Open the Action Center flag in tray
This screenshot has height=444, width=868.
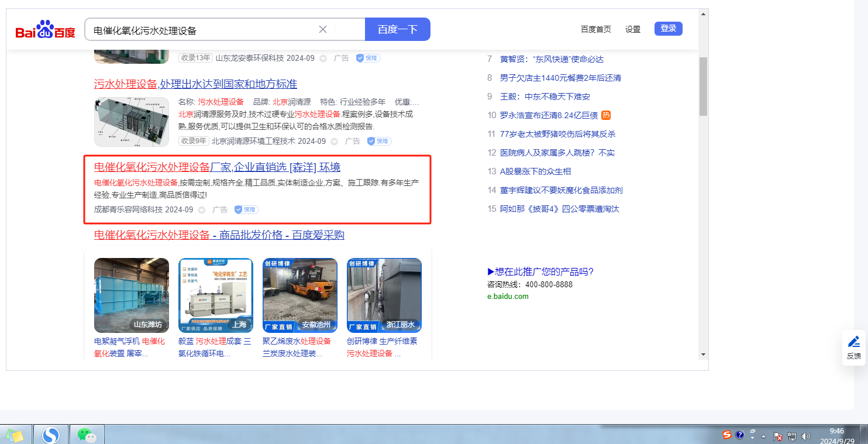778,436
